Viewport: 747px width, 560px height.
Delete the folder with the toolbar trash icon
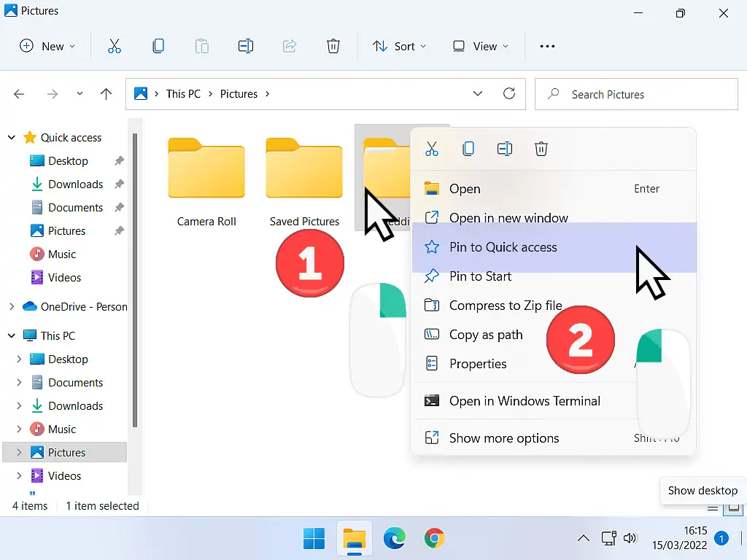333,46
